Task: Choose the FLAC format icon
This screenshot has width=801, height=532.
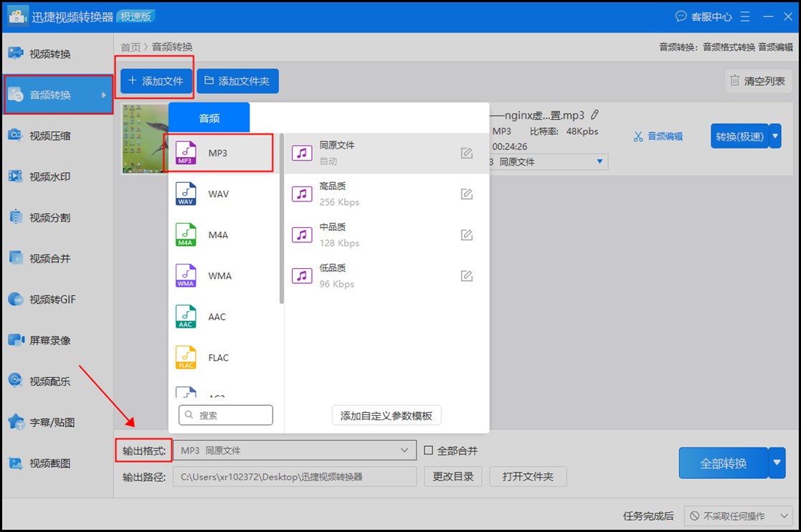Action: click(x=186, y=358)
